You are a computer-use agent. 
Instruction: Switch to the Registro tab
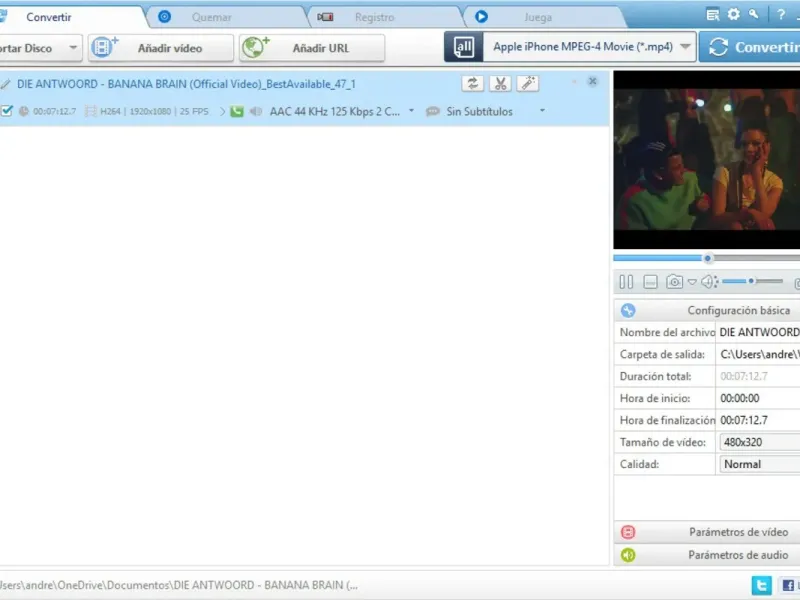coord(374,17)
